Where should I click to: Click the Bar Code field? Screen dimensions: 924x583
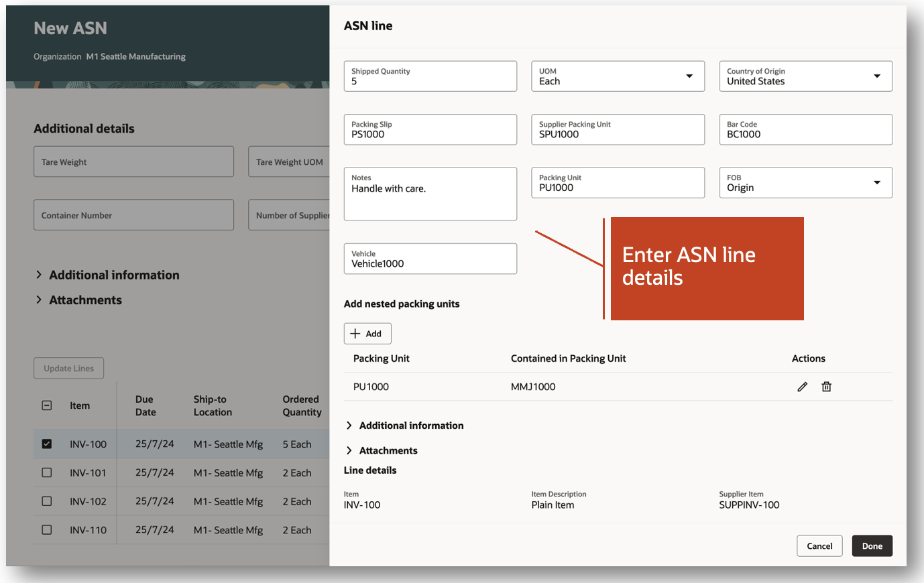click(805, 129)
